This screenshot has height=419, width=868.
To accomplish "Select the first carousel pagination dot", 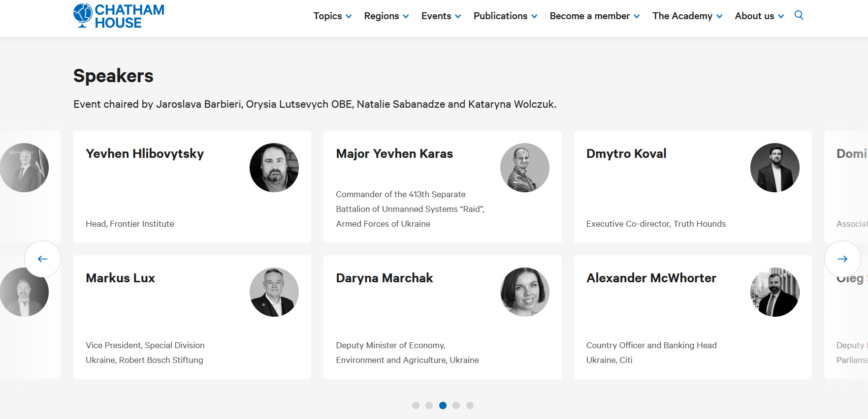I will click(416, 405).
